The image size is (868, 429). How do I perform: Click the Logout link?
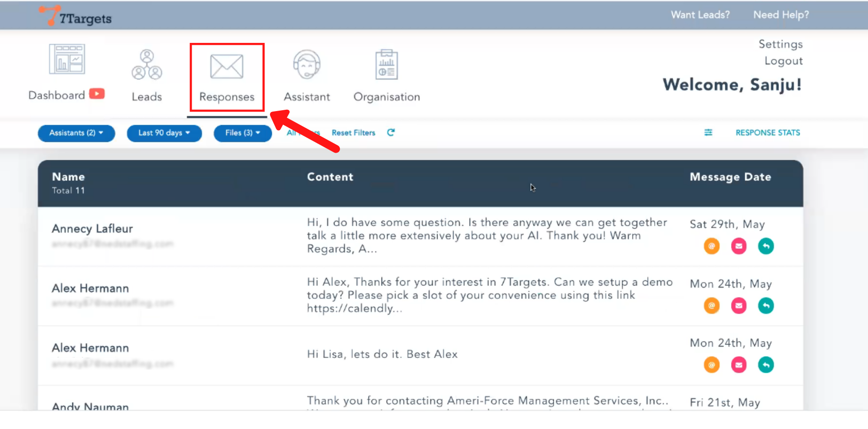pos(783,61)
